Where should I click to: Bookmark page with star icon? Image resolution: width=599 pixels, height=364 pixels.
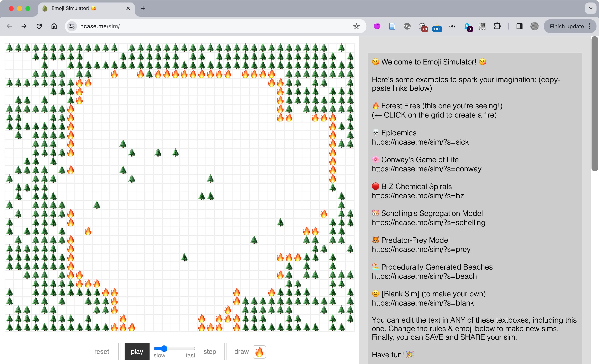click(x=356, y=26)
